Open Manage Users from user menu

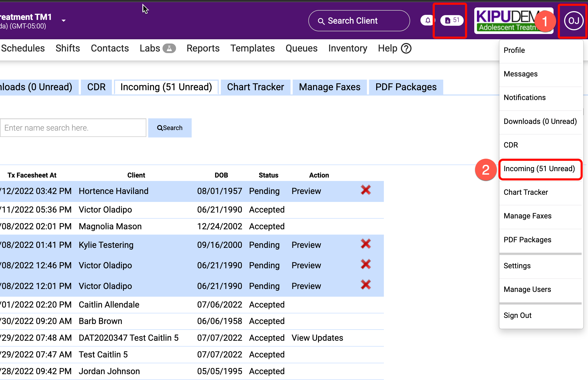coord(527,289)
